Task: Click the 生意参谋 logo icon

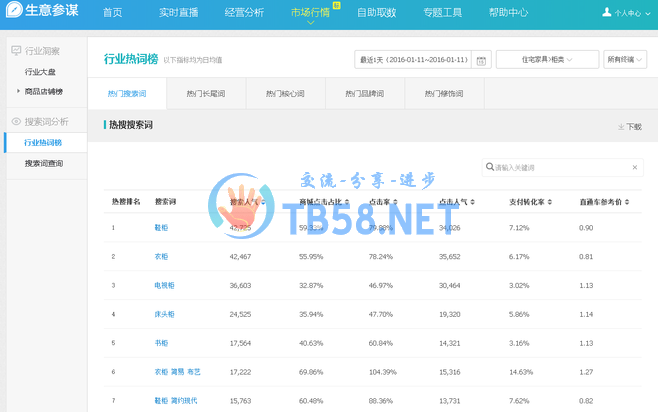Action: click(13, 13)
